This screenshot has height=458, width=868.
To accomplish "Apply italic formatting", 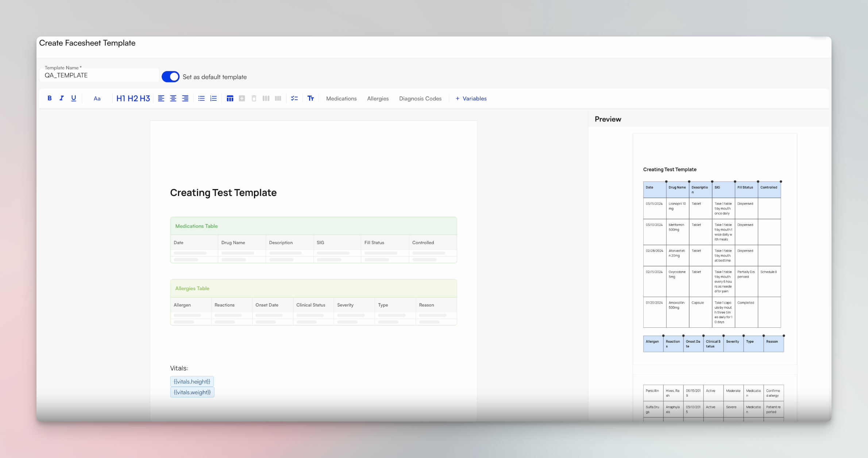I will (62, 99).
